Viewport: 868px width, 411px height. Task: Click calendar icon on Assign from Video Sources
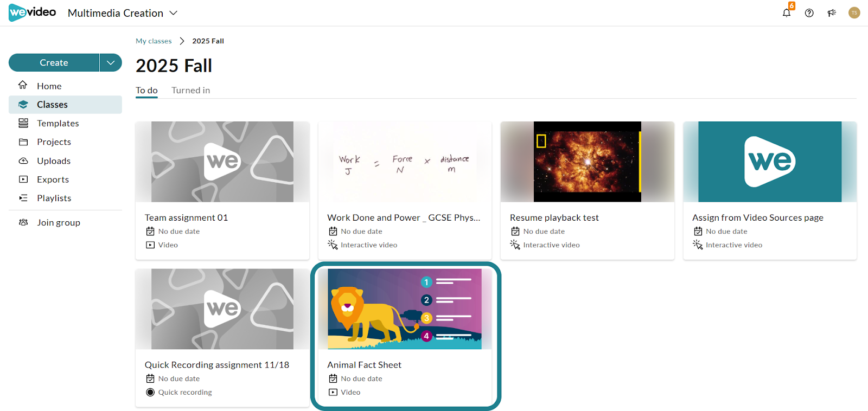[x=698, y=232]
